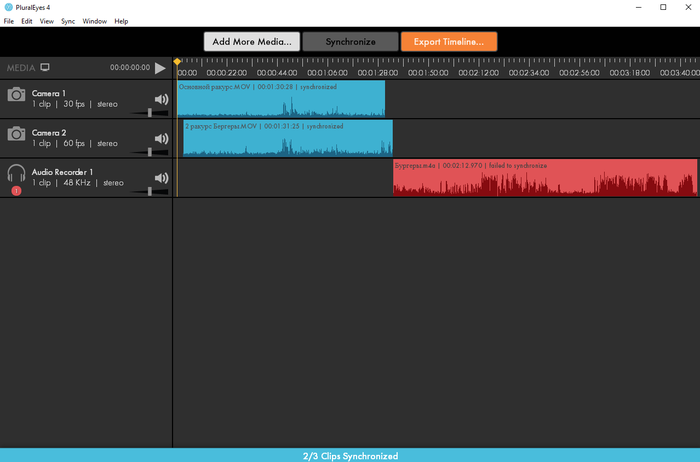
Task: Mute the Camera 2 track speaker
Action: click(160, 138)
